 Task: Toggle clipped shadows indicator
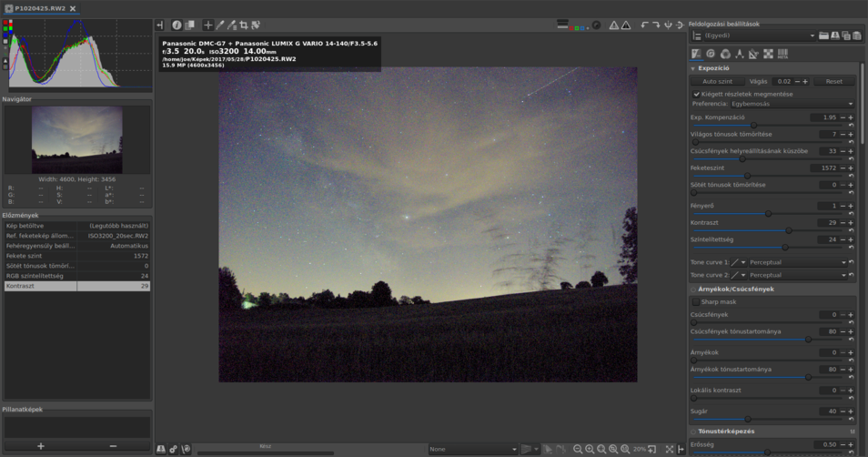614,25
